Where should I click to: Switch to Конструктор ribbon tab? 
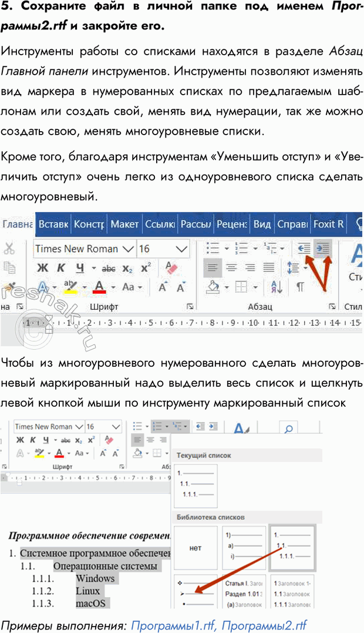(89, 224)
